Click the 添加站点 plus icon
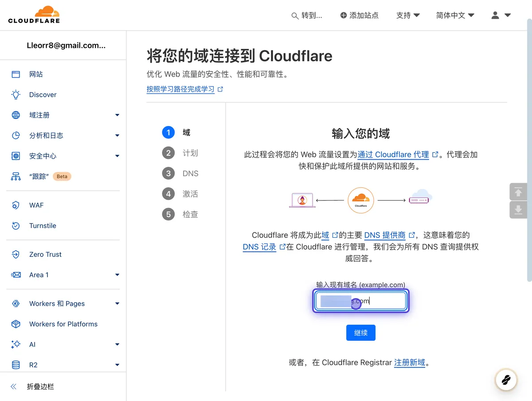The height and width of the screenshot is (401, 532). pos(344,15)
